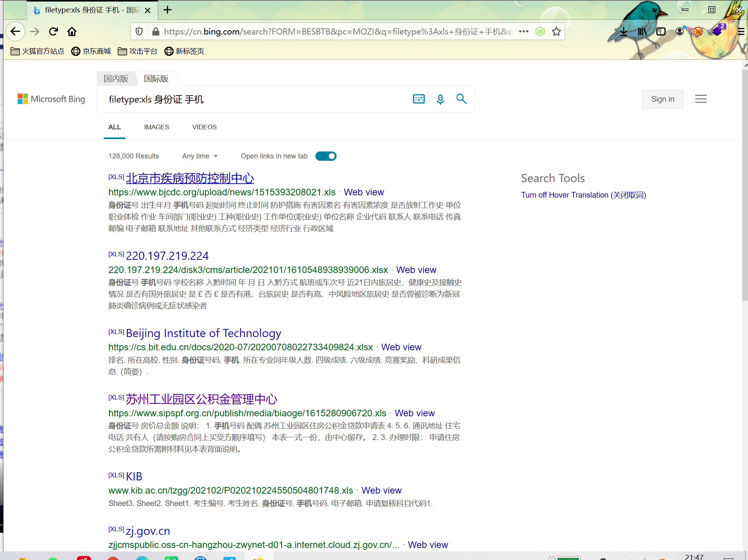Switch to IMAGES results tab
The width and height of the screenshot is (748, 560).
tap(156, 127)
